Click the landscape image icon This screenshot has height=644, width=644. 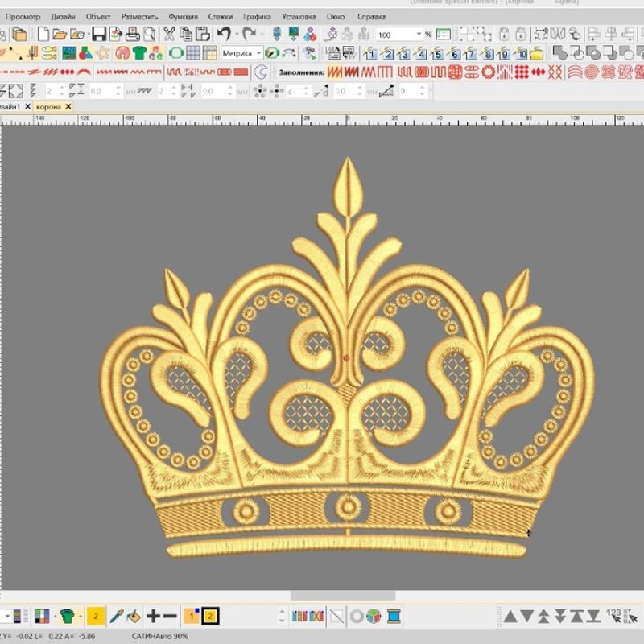point(69,53)
